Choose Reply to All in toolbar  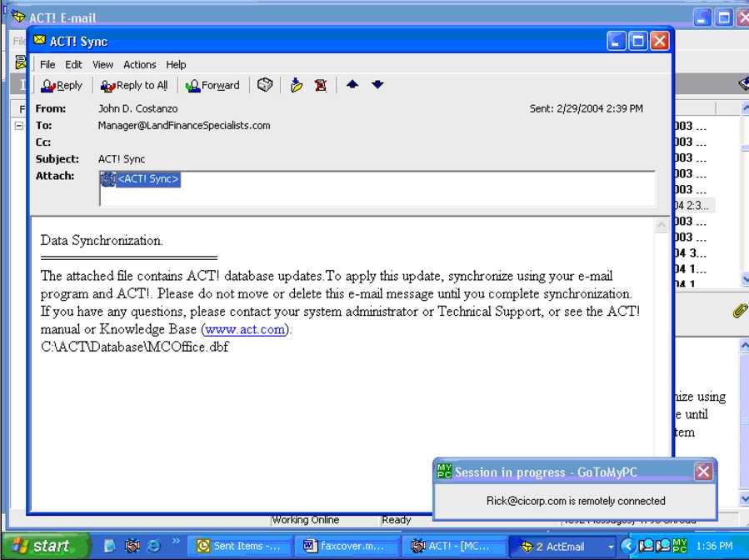(x=134, y=86)
